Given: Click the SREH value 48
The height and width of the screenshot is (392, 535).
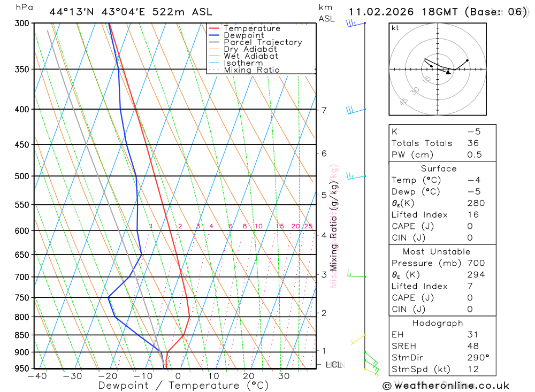Looking at the screenshot, I should (x=473, y=347).
